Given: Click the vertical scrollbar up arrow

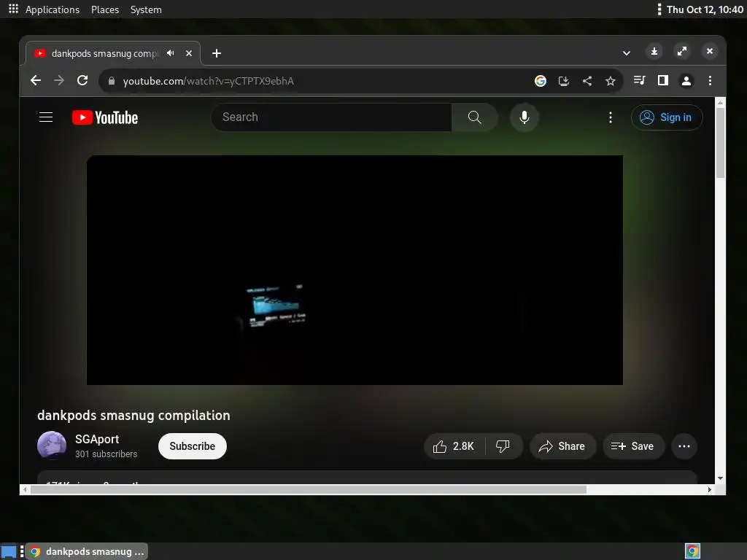Looking at the screenshot, I should click(720, 102).
